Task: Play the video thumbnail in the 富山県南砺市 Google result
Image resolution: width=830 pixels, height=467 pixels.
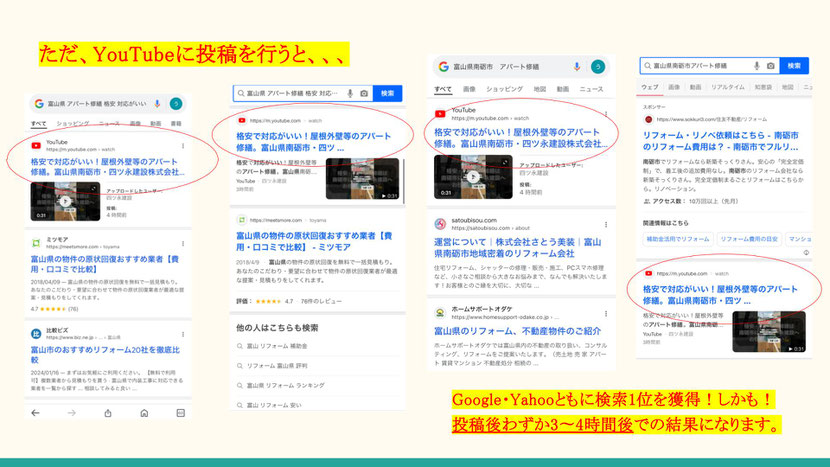Action: pos(473,177)
